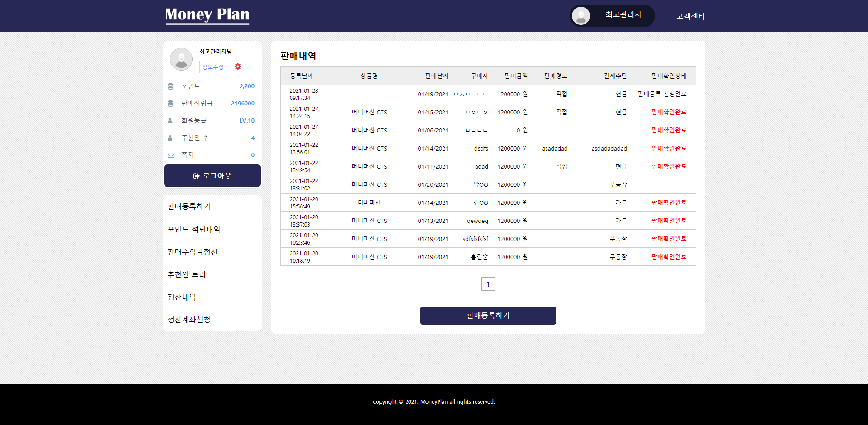Image resolution: width=868 pixels, height=425 pixels.
Task: Click the points coin stack icon
Action: point(170,86)
